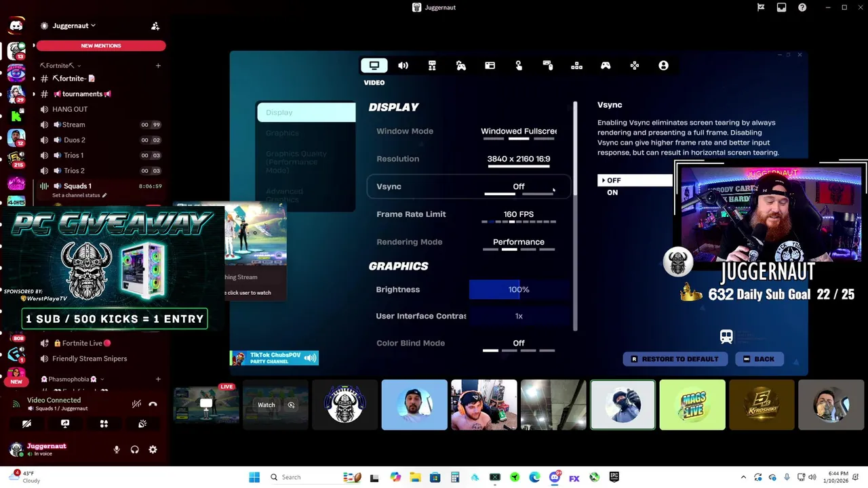Open the Game UI settings tab icon

tap(490, 66)
